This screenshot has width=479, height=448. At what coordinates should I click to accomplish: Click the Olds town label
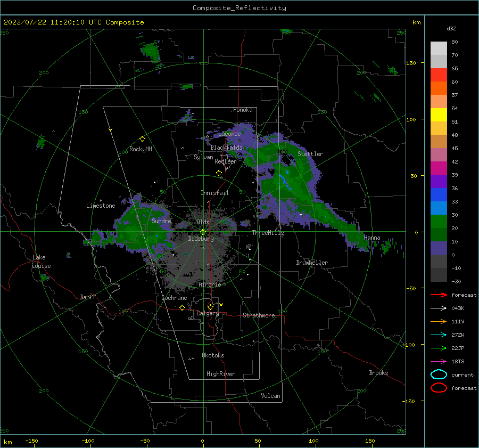[x=203, y=222]
